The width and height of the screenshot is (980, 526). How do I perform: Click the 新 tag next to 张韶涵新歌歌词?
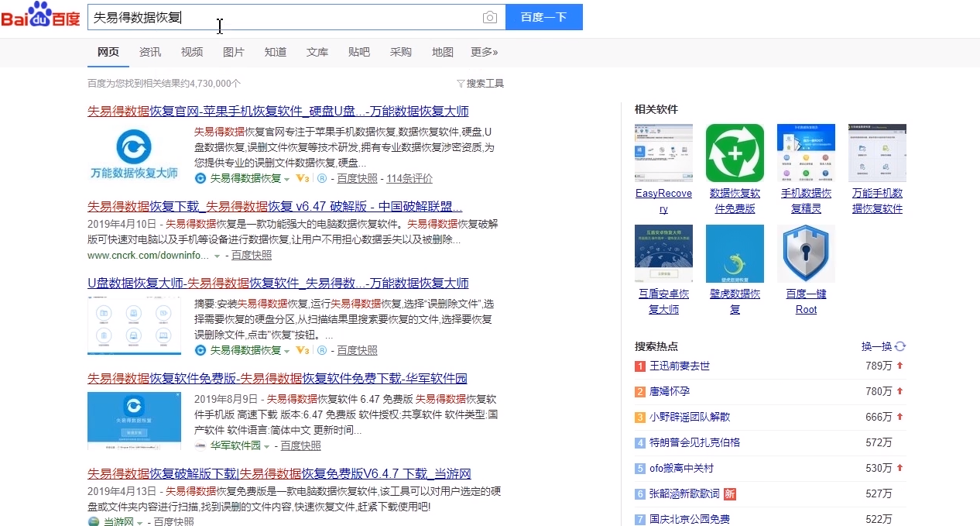tap(730, 493)
